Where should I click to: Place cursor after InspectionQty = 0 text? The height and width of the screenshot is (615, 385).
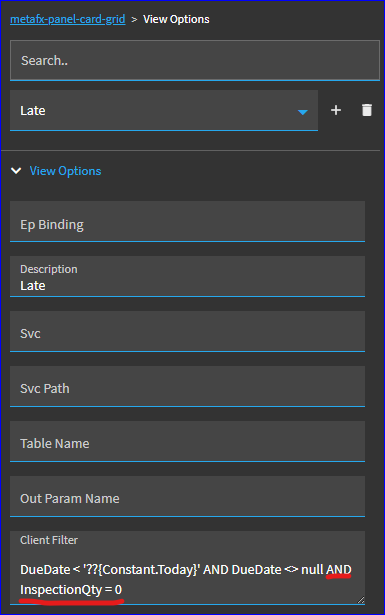[123, 590]
